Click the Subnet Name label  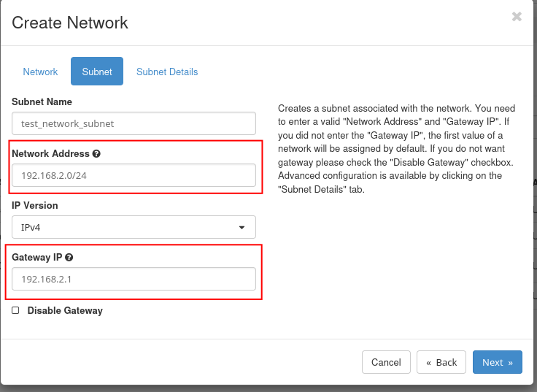click(42, 101)
